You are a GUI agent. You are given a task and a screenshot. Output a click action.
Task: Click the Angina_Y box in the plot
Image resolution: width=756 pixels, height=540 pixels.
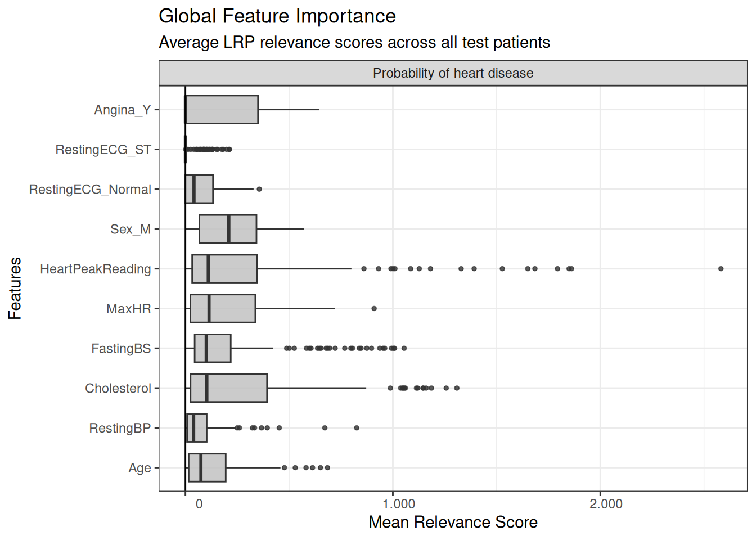coord(222,110)
